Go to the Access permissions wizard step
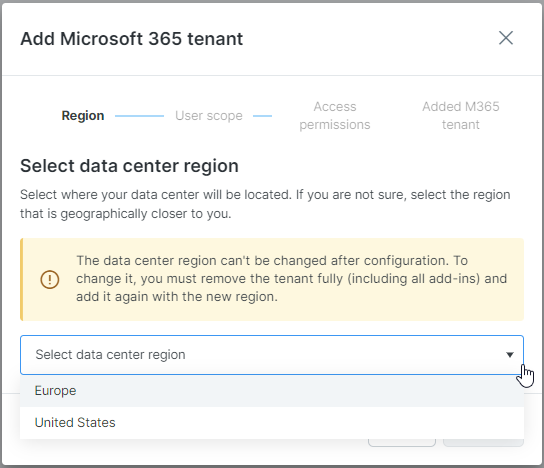Image resolution: width=544 pixels, height=468 pixels. (335, 116)
